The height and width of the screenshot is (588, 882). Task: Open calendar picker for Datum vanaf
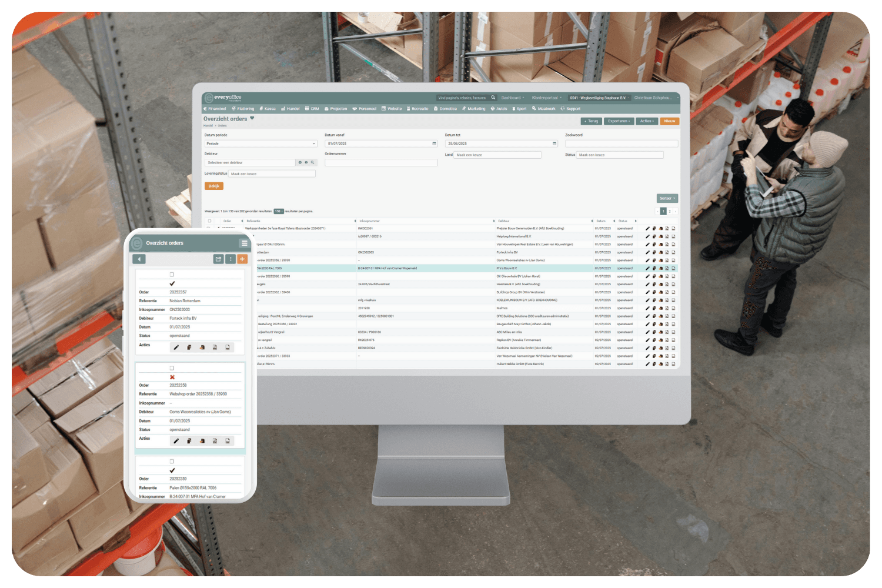point(435,143)
